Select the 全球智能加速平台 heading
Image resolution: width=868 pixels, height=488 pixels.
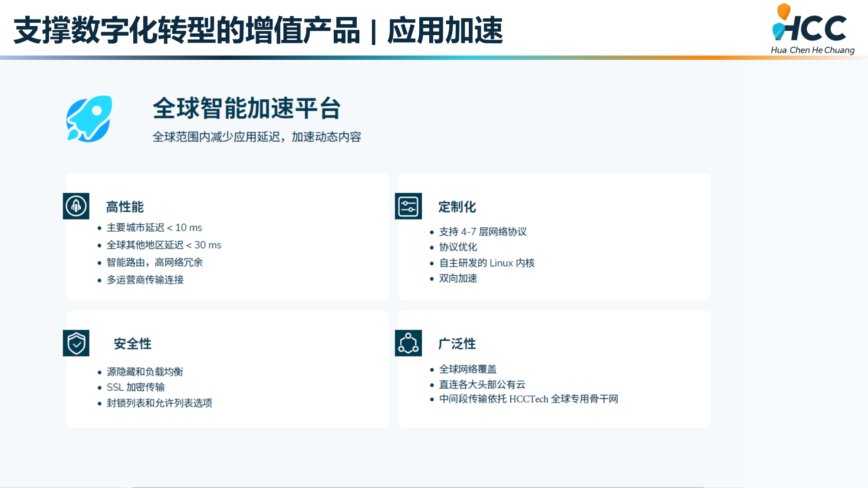[x=247, y=108]
